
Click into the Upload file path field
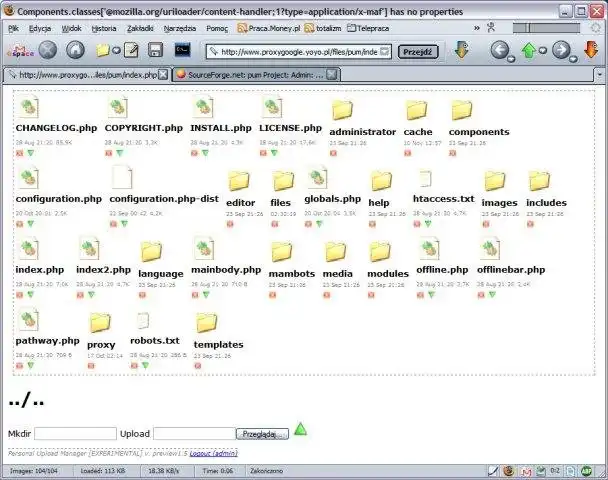[x=195, y=433]
